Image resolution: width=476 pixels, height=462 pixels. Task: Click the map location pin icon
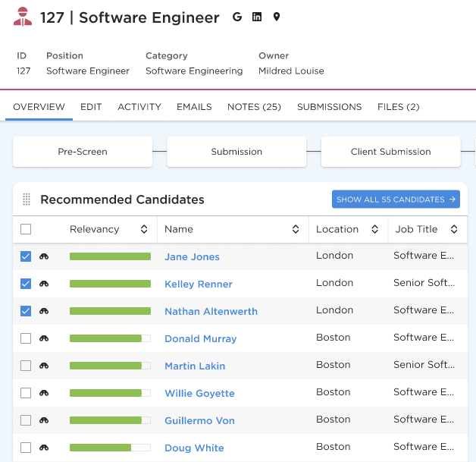(277, 17)
